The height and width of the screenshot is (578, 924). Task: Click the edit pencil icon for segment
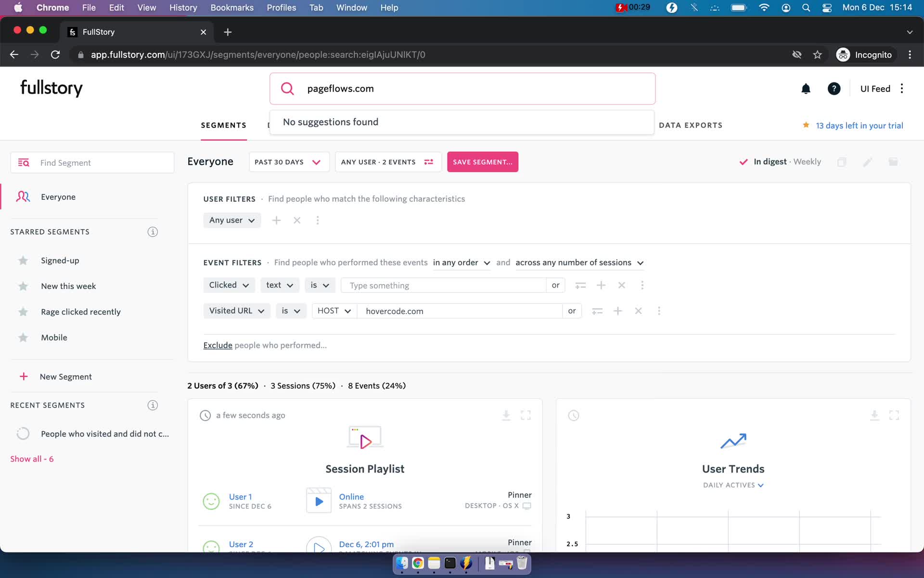pyautogui.click(x=868, y=162)
